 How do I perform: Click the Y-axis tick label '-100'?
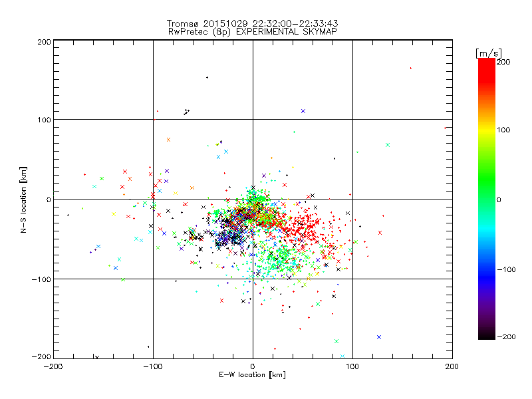pos(41,279)
